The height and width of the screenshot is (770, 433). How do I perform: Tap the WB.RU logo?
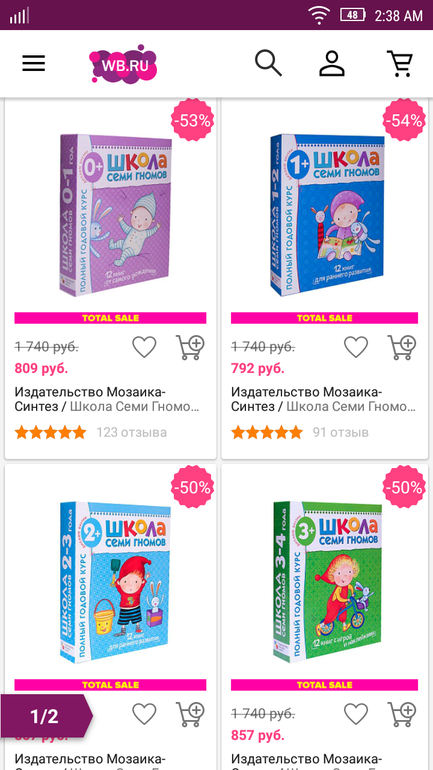tap(123, 64)
